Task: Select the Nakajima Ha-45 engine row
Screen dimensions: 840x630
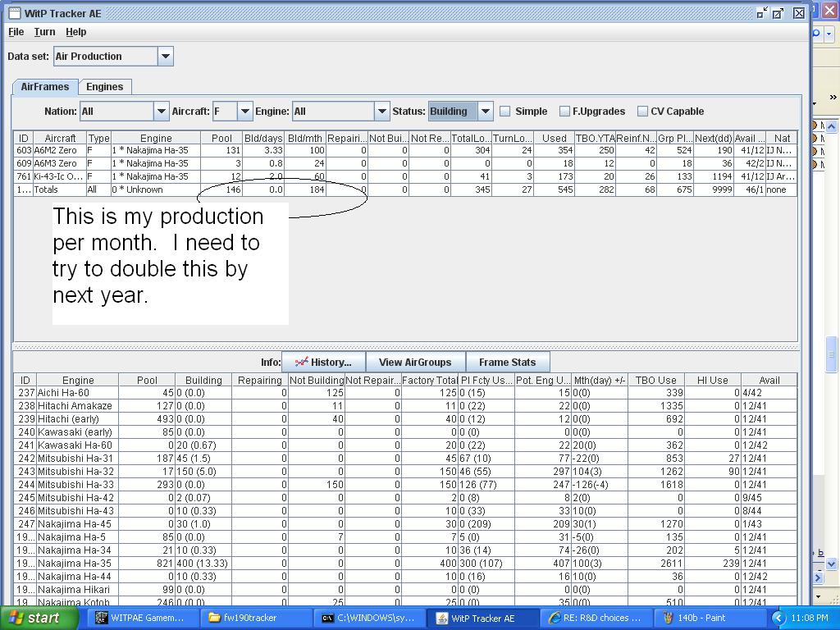Action: point(405,524)
